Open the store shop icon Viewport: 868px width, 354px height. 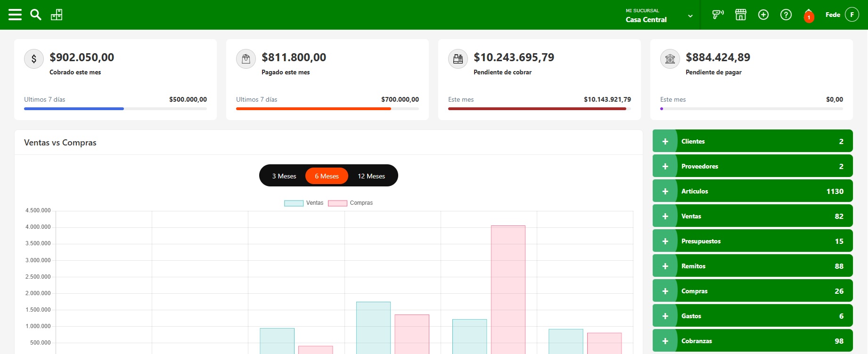[741, 15]
